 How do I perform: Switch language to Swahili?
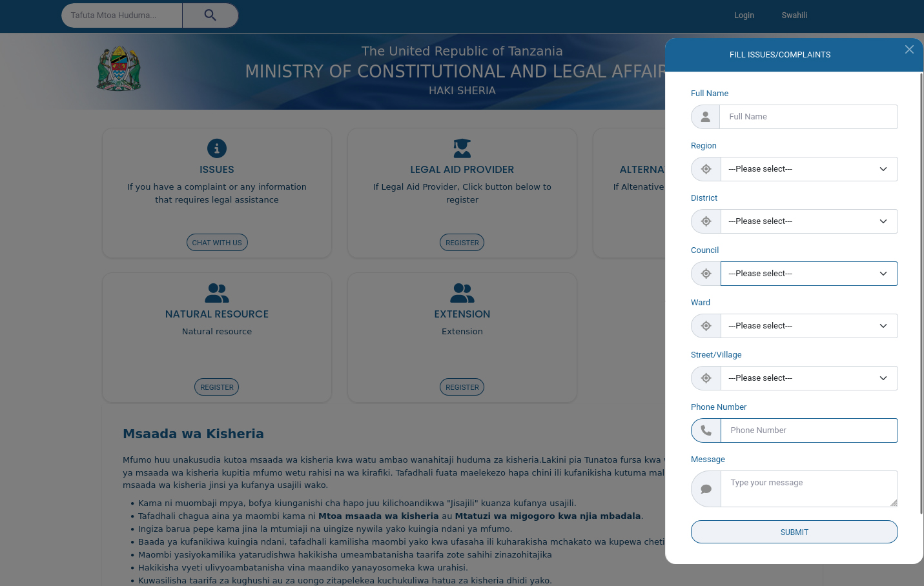tap(794, 15)
